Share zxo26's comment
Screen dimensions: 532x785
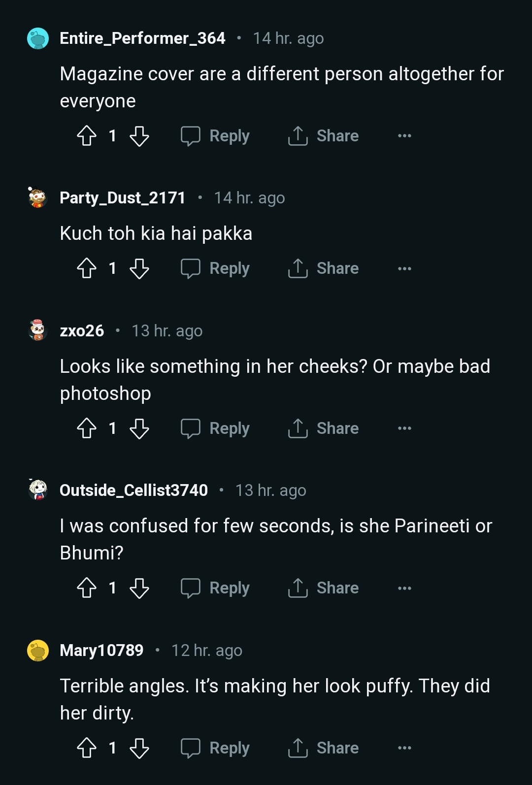click(324, 428)
